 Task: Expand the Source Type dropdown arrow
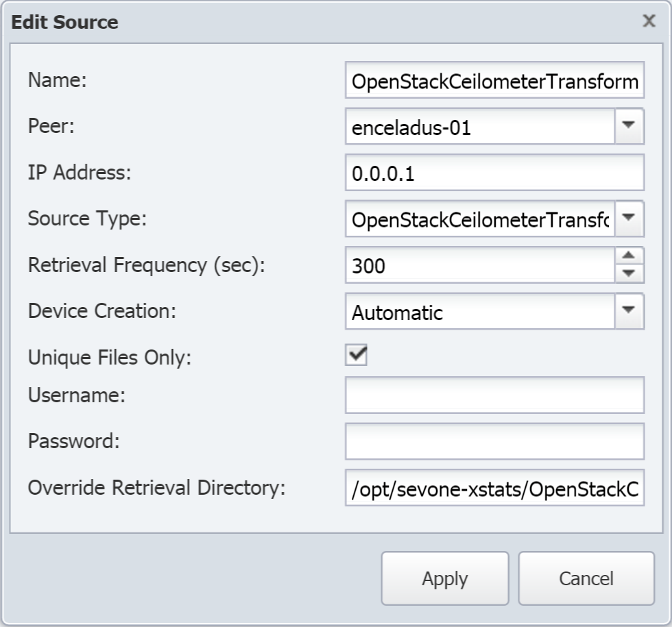coord(629,218)
